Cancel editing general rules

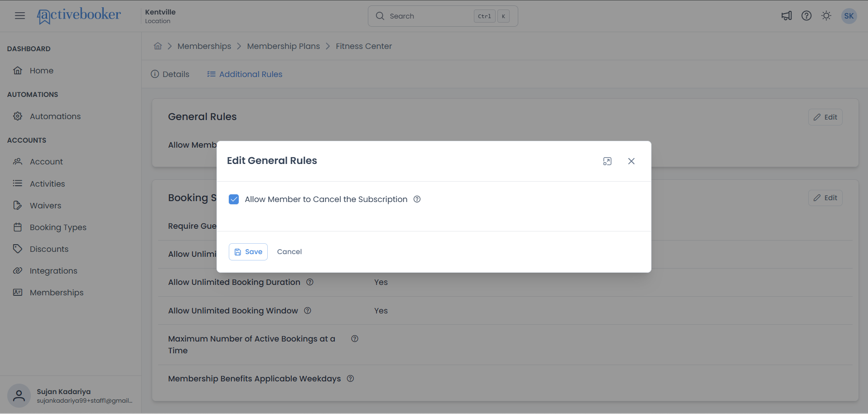(x=289, y=252)
